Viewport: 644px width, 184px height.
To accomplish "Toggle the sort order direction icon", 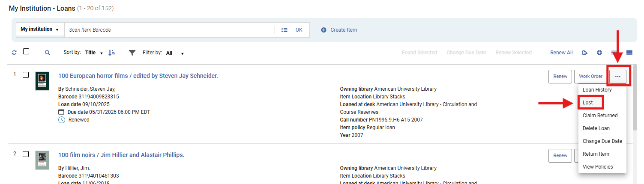I will (112, 53).
